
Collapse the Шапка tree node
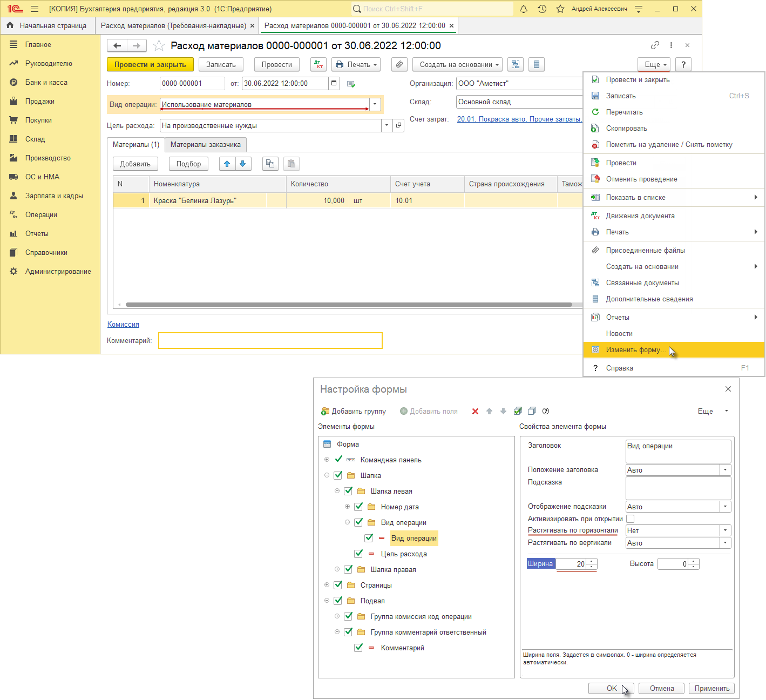[327, 475]
